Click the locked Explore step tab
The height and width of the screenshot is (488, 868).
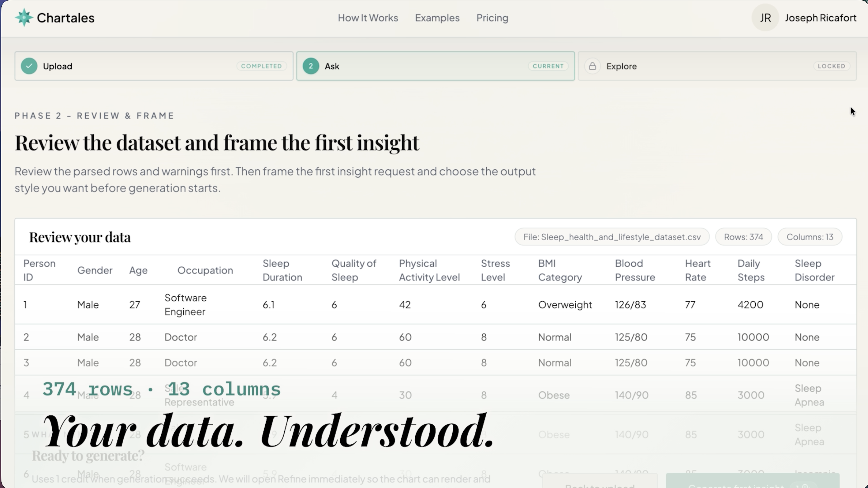pyautogui.click(x=717, y=66)
